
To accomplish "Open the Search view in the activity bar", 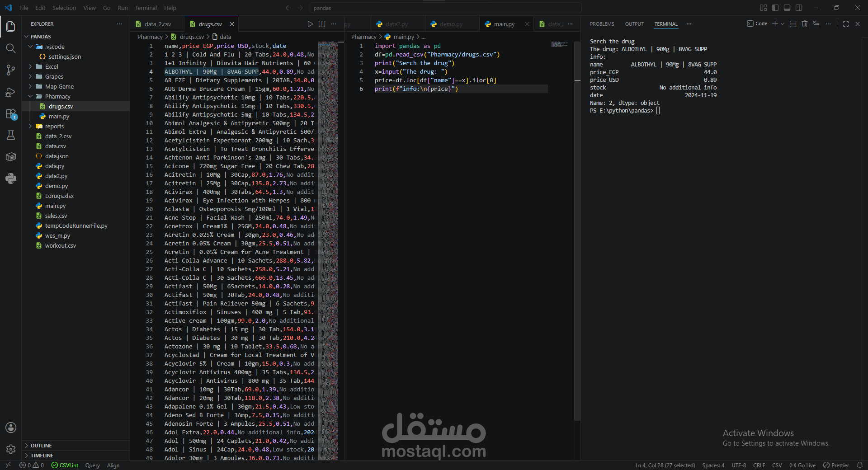I will tap(11, 48).
